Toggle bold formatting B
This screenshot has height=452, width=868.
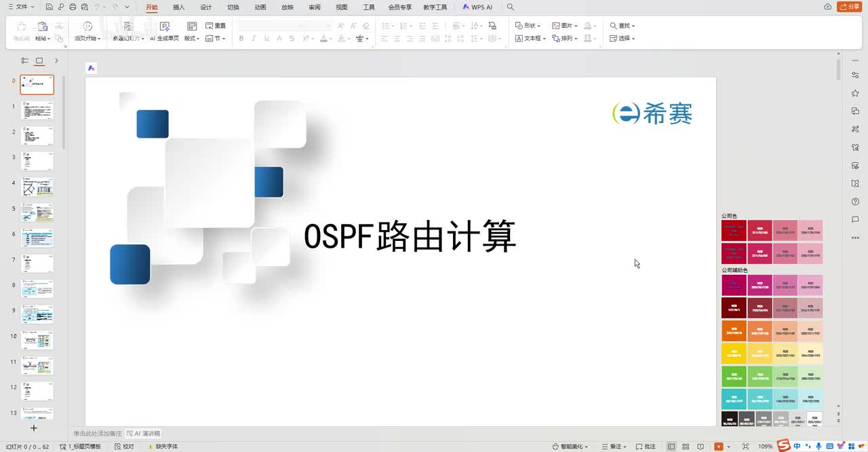(241, 39)
